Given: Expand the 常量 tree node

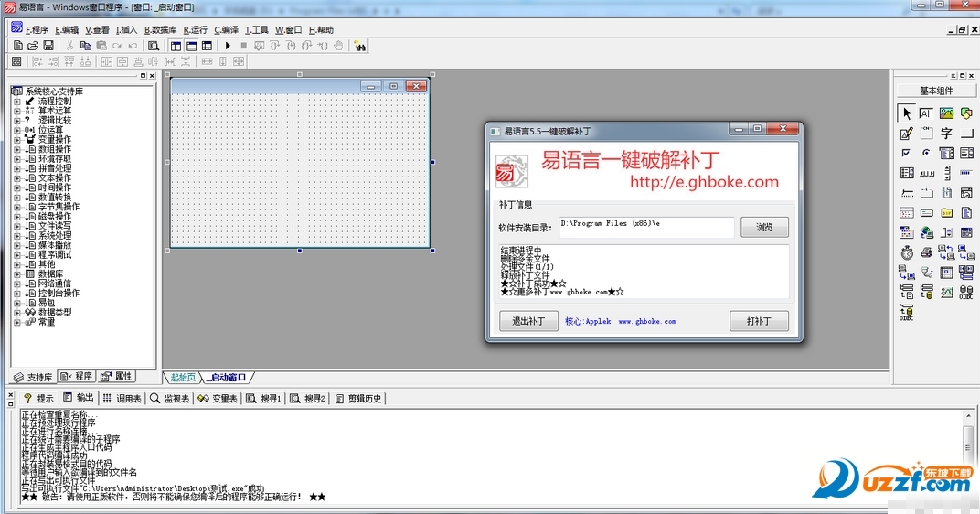Looking at the screenshot, I should coord(16,323).
